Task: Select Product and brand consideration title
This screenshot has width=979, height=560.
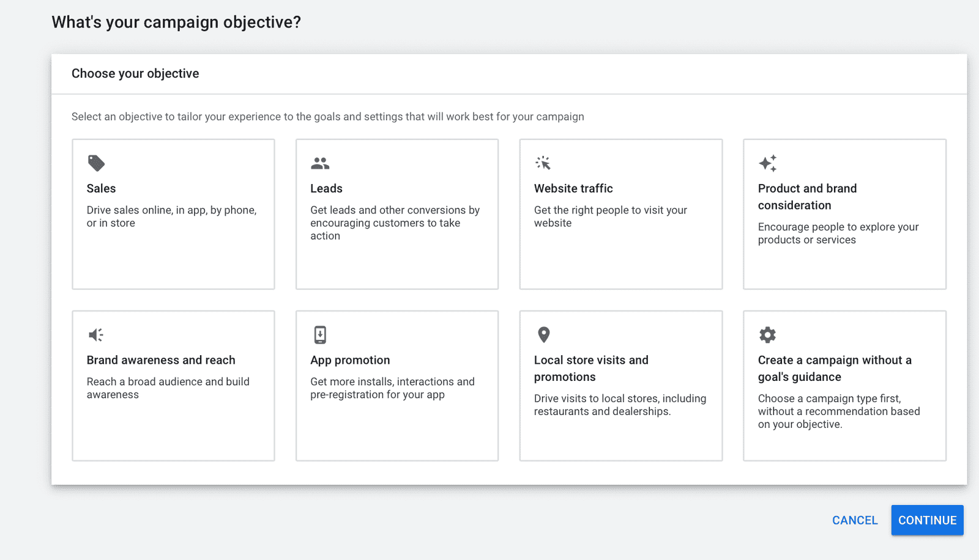Action: click(806, 197)
